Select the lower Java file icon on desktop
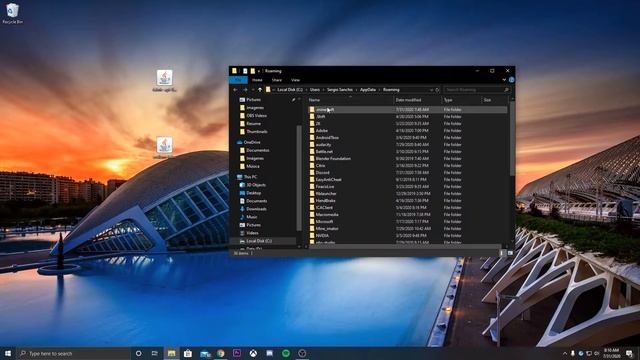This screenshot has height=360, width=640. (x=164, y=147)
